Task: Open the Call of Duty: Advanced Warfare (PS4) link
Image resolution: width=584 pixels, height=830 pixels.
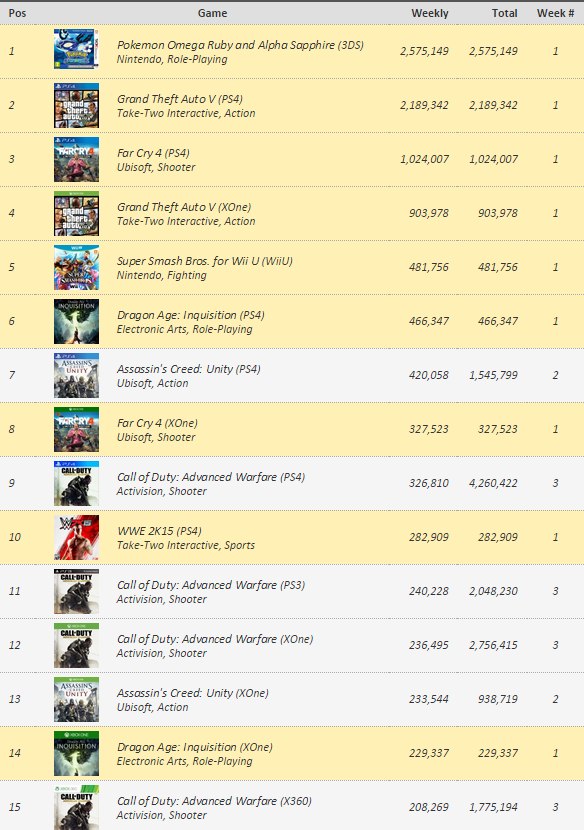Action: click(x=211, y=477)
